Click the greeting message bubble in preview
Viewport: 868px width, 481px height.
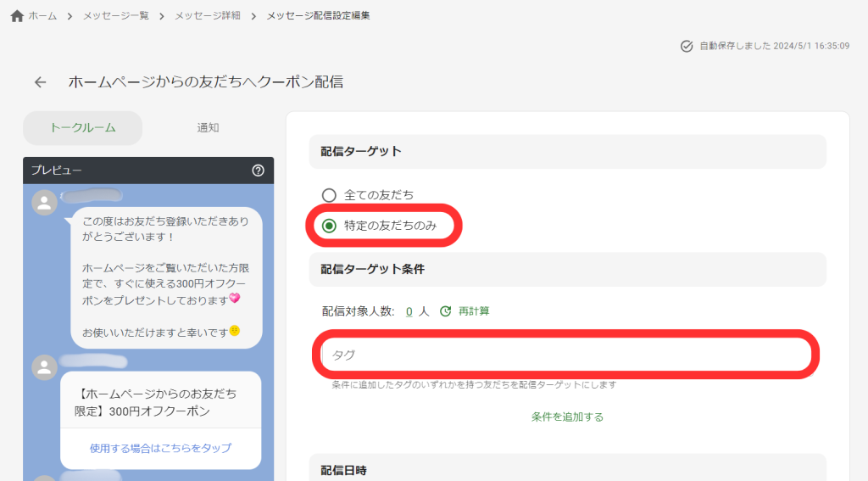coord(166,277)
